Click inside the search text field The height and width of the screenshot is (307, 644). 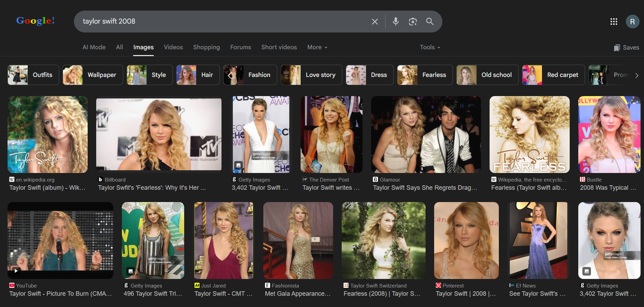coord(223,22)
